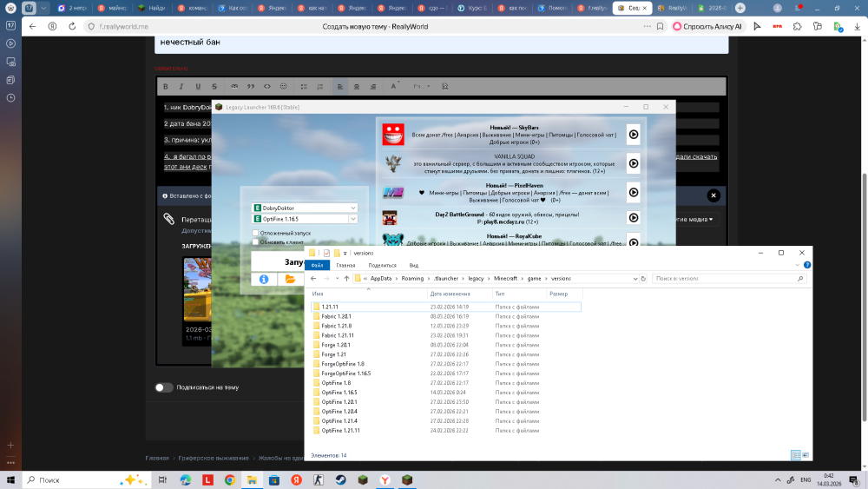Go back in Explorer navigation
Image resolution: width=868 pixels, height=489 pixels.
click(313, 279)
